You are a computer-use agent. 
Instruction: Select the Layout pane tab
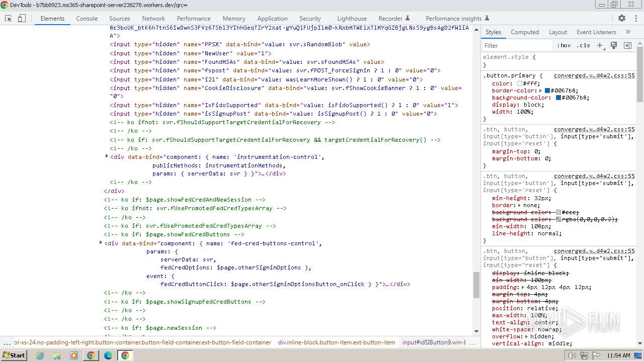[558, 32]
